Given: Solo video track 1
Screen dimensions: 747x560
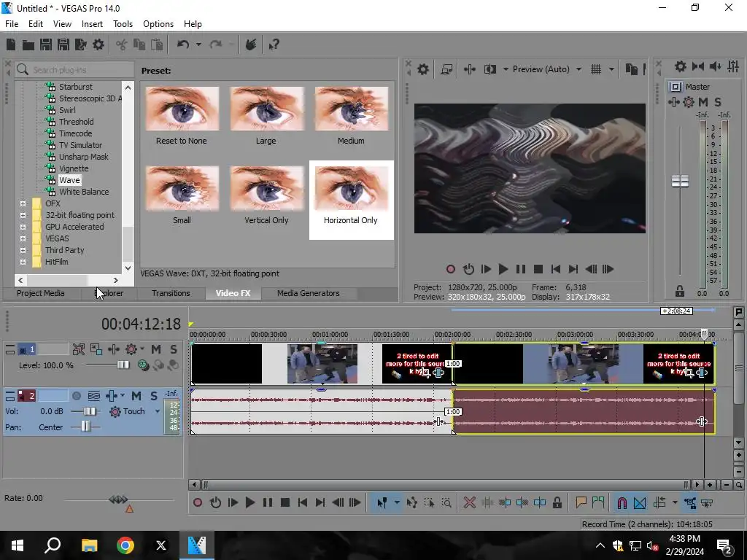Looking at the screenshot, I should [x=174, y=349].
